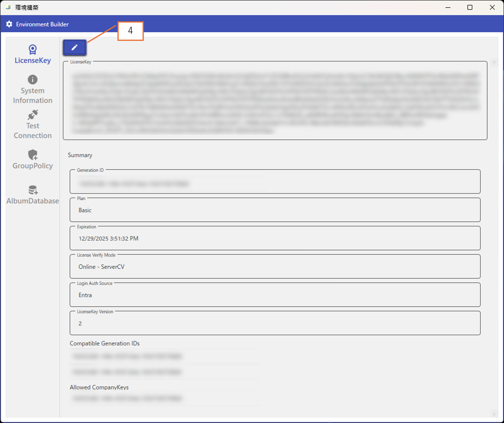
Task: Click the app icon in title bar
Action: click(8, 8)
